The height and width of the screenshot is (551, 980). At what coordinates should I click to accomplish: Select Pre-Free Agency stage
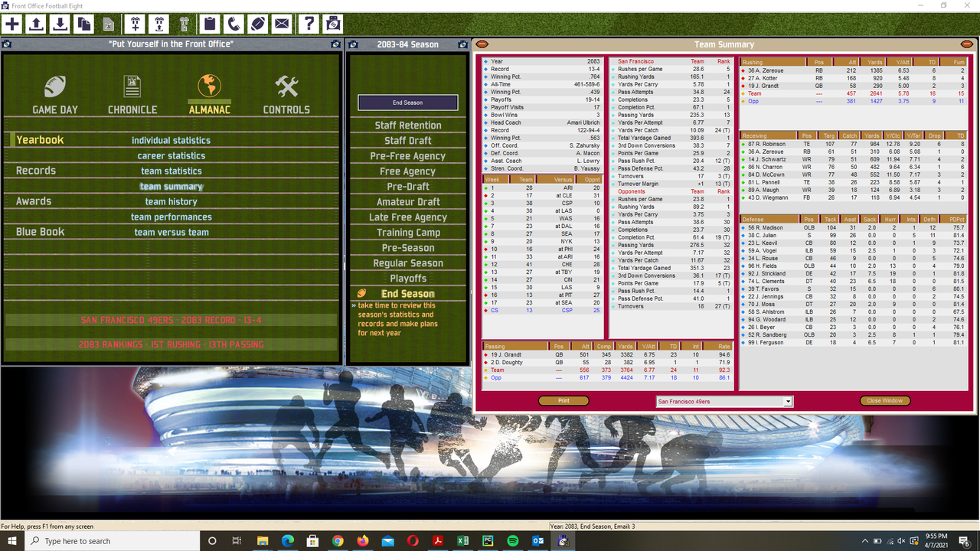pyautogui.click(x=408, y=156)
